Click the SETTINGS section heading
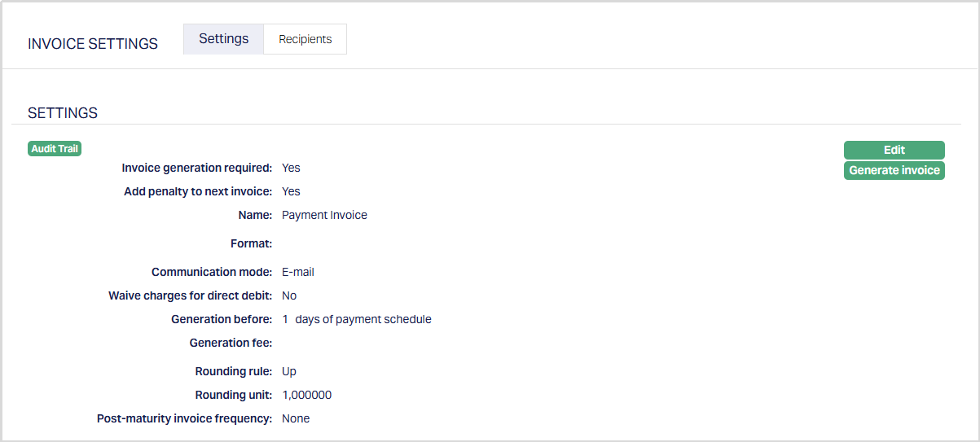This screenshot has height=442, width=980. [x=63, y=113]
